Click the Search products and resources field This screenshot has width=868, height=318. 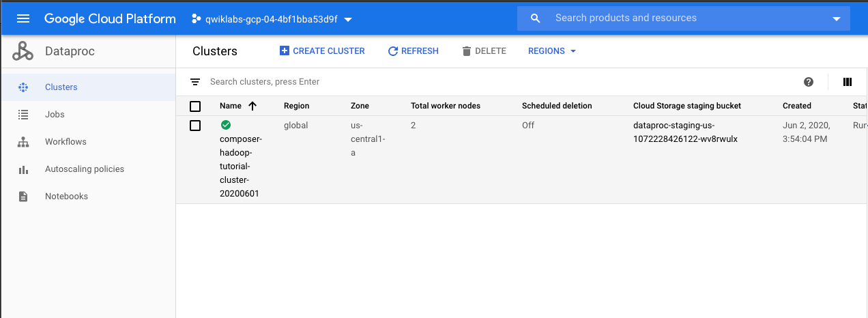tap(684, 18)
